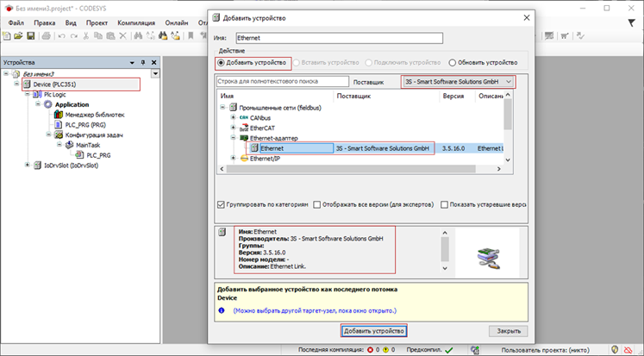Screen dimensions: 644x356
Task: Open the Файл menu
Action: pyautogui.click(x=16, y=23)
